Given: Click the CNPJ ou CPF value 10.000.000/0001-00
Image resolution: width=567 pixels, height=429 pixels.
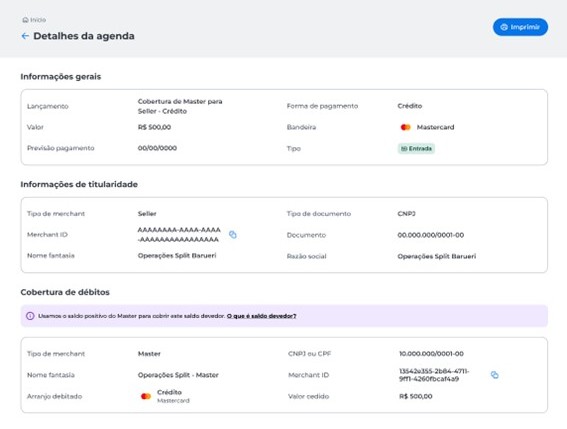Looking at the screenshot, I should click(x=431, y=354).
